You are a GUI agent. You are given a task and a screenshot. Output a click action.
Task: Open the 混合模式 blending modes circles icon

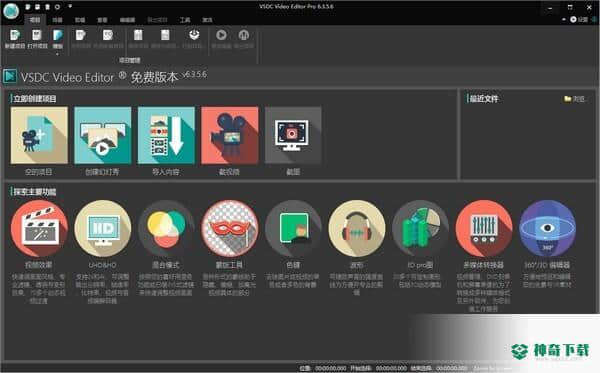tap(166, 228)
